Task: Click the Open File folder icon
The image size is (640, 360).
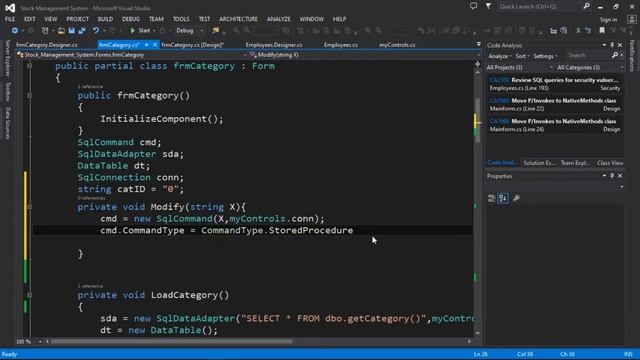Action: click(x=61, y=31)
